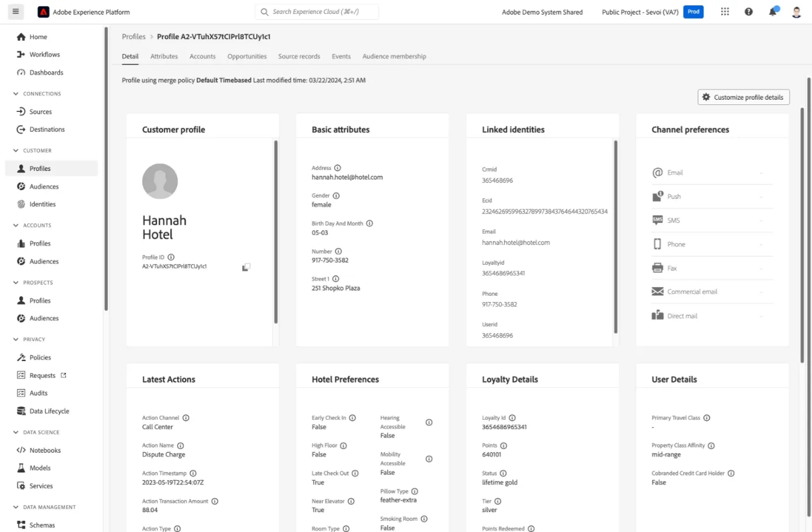Open the hamburger navigation menu
The height and width of the screenshot is (532, 812).
(x=16, y=12)
